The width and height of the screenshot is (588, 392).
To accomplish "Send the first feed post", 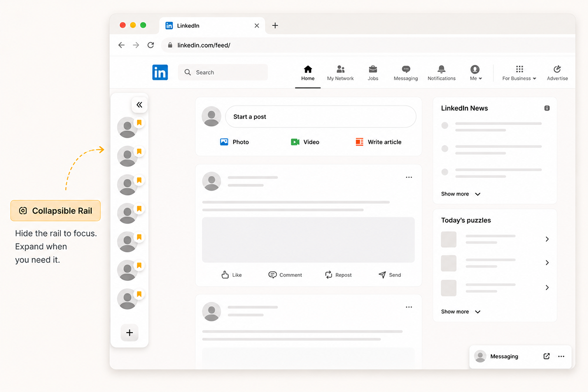I will click(x=390, y=275).
